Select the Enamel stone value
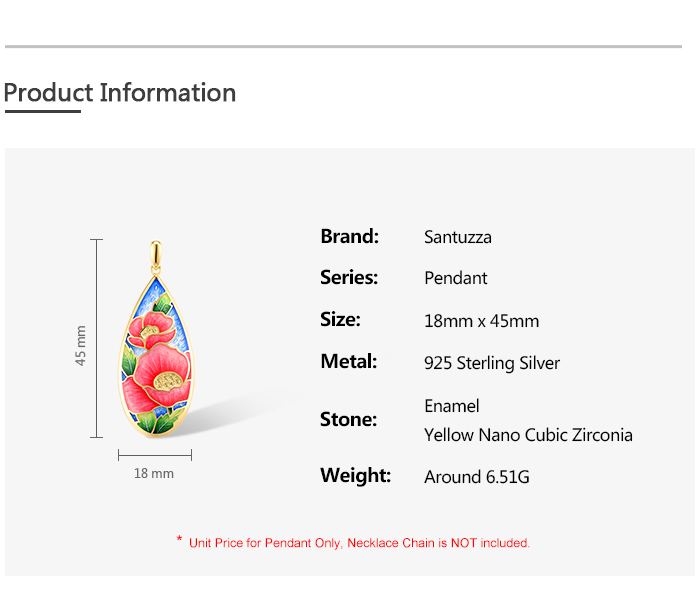700x615 pixels. (452, 406)
